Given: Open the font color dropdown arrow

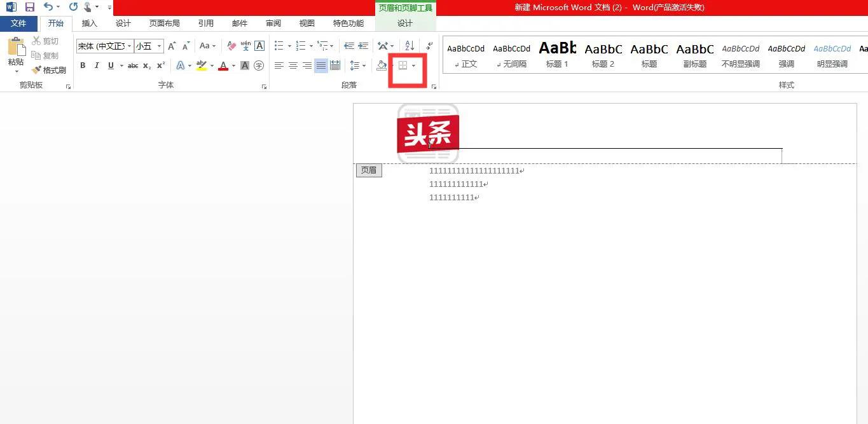Looking at the screenshot, I should coord(233,65).
